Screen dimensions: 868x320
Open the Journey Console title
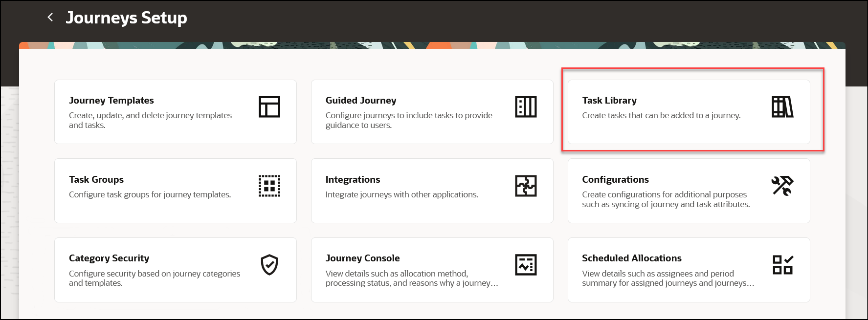click(x=362, y=258)
